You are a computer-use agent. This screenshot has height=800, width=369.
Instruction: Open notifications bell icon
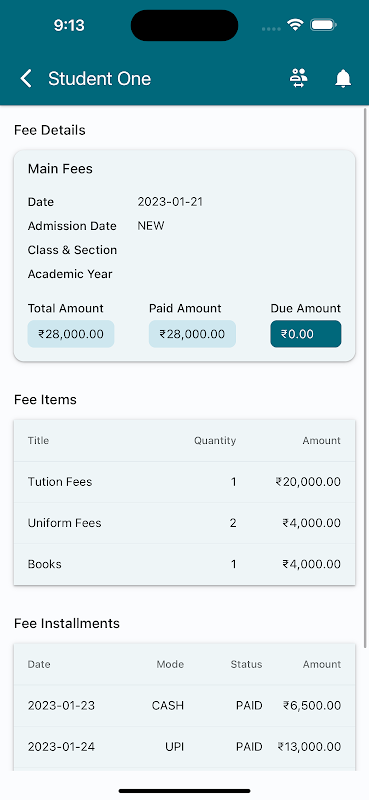pos(343,79)
